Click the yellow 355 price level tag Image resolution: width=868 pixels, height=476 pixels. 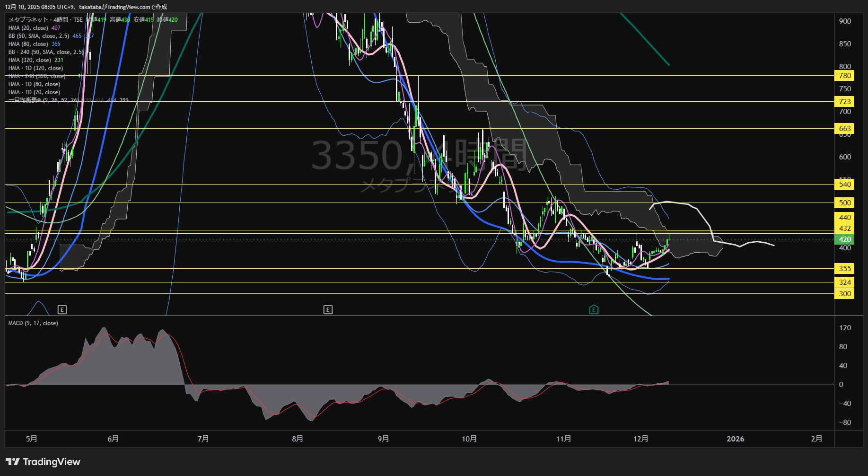(844, 269)
